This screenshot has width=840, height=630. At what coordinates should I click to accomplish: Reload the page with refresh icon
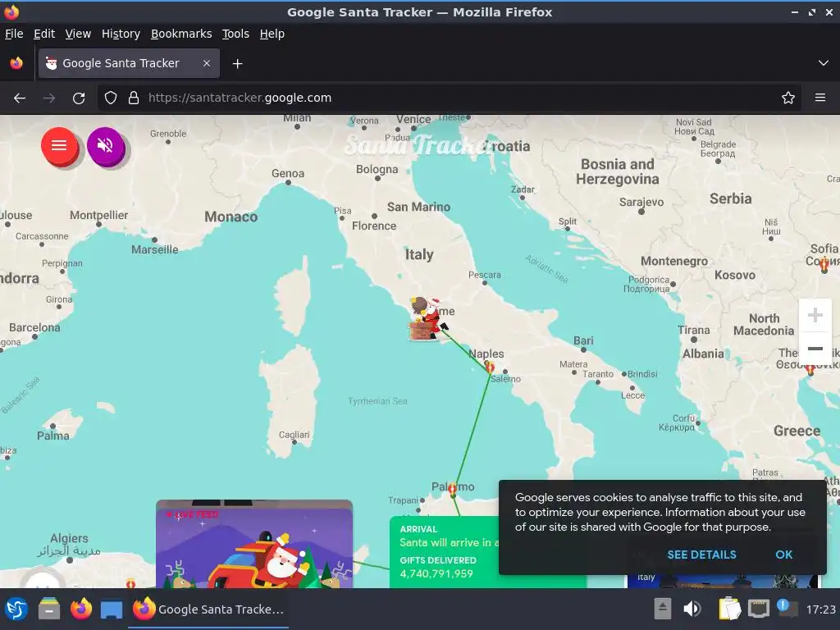[79, 98]
